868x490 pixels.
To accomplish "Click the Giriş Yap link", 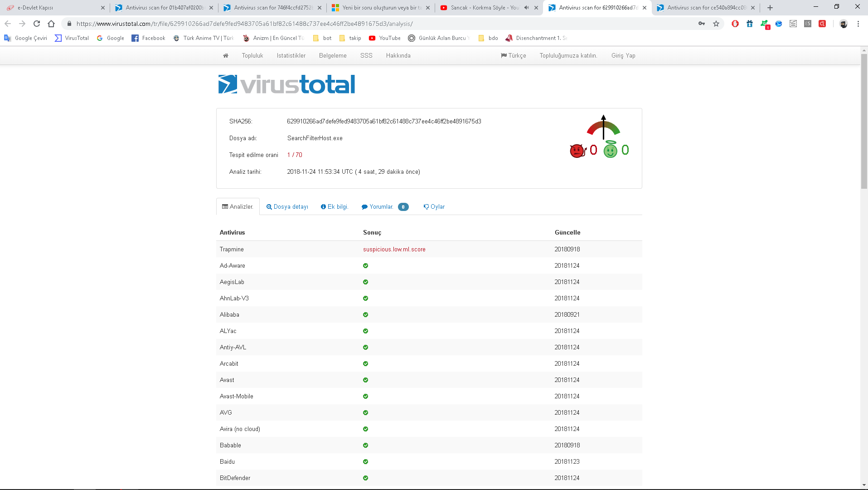I will [x=623, y=55].
